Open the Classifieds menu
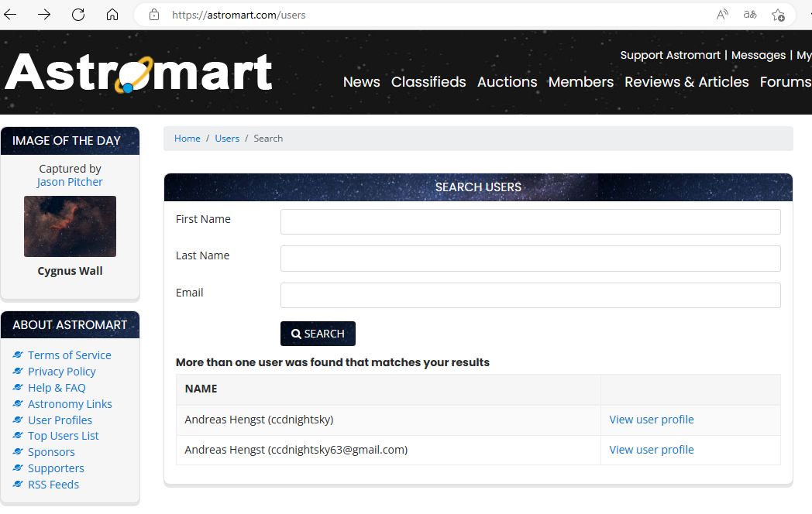812x514 pixels. pyautogui.click(x=428, y=82)
